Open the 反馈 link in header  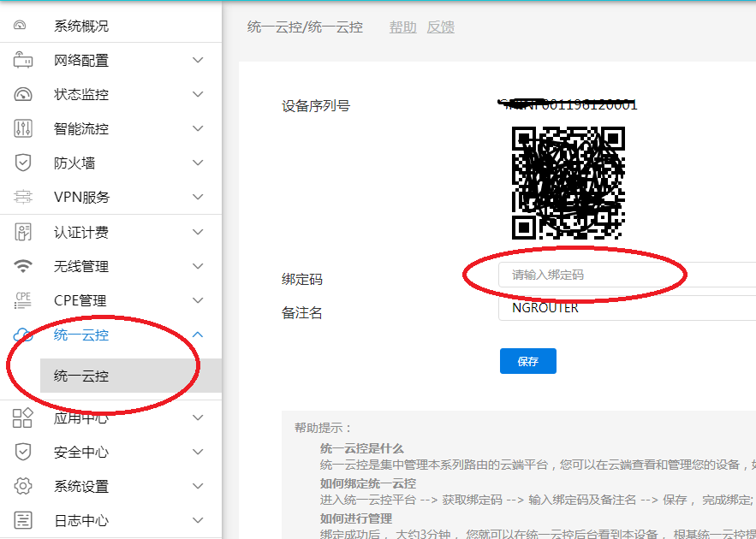(x=440, y=27)
